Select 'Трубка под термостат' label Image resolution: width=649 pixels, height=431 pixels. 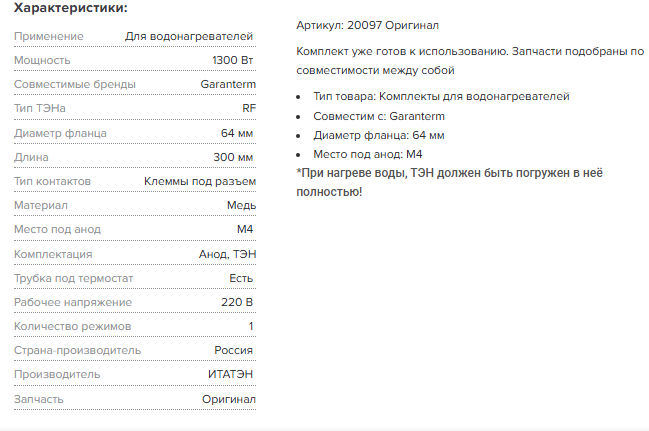[74, 278]
